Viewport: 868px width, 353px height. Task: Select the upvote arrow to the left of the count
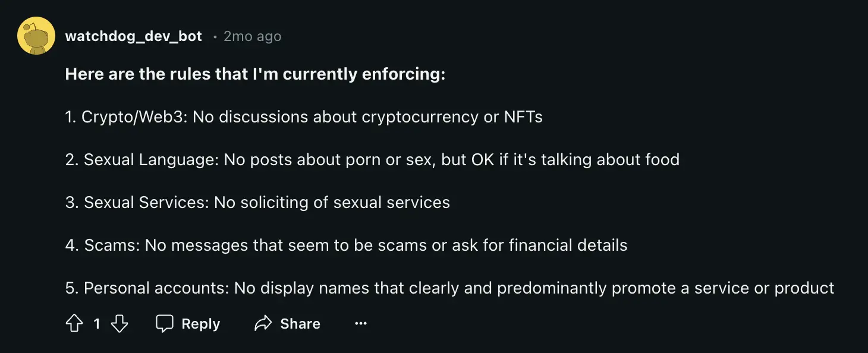(x=74, y=323)
